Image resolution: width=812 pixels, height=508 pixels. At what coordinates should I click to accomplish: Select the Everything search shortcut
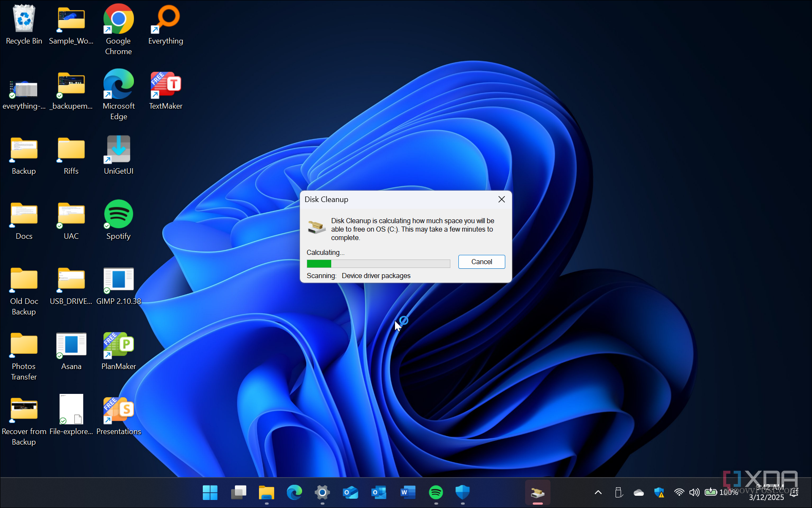166,25
